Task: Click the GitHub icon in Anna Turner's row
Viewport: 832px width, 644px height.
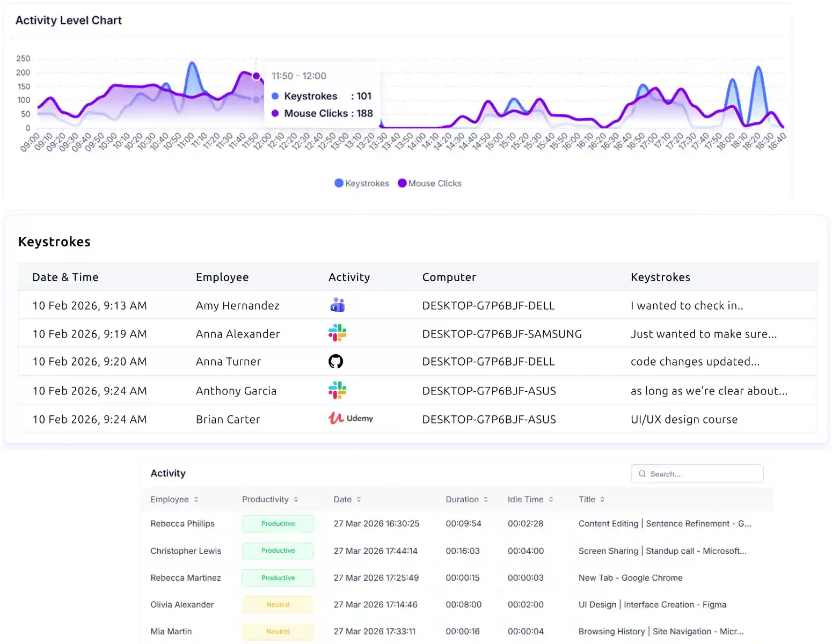Action: [335, 362]
